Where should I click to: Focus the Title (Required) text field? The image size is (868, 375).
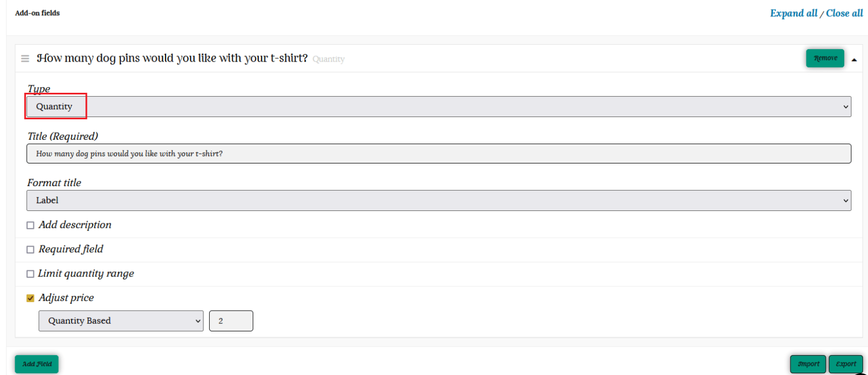click(x=439, y=153)
